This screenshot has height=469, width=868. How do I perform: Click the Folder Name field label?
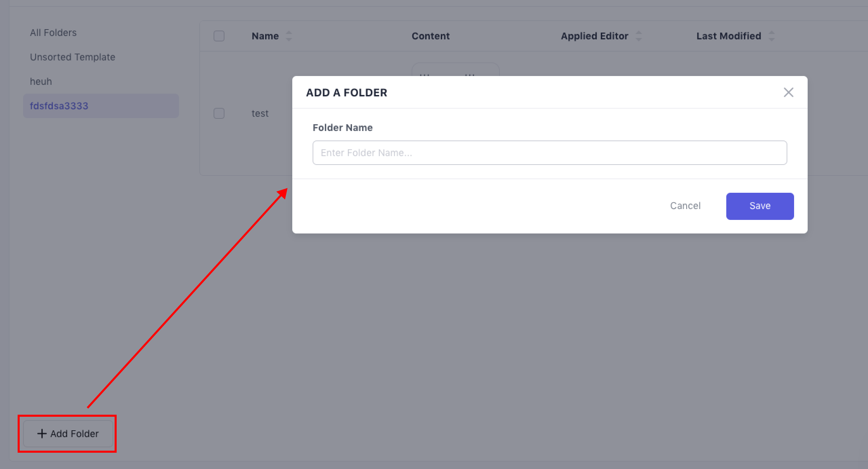[342, 128]
